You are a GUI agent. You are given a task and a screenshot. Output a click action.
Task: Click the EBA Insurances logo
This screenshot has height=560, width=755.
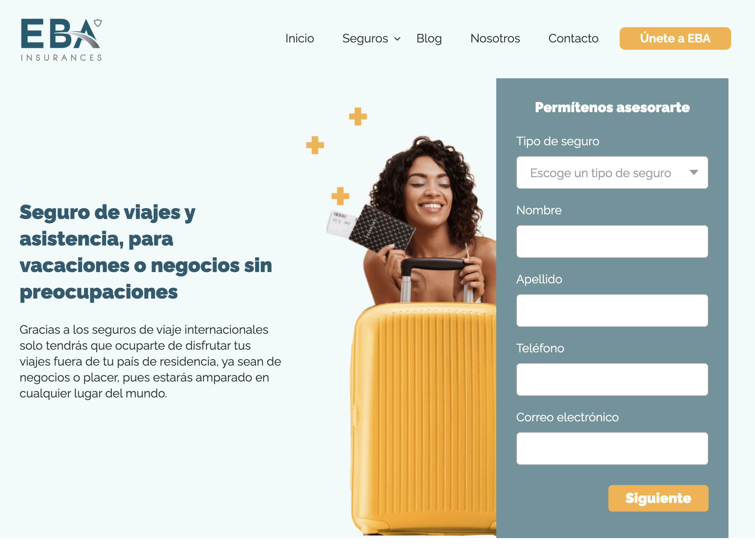pos(61,40)
